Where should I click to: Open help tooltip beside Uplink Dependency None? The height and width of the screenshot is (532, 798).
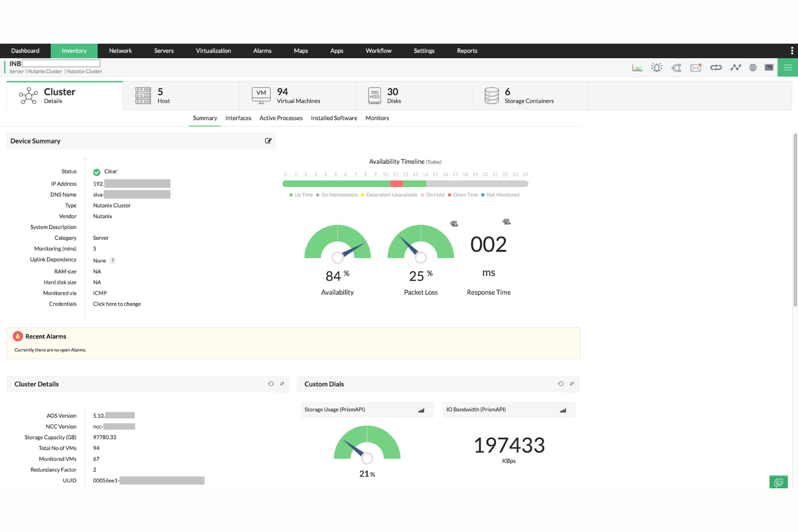pos(112,260)
